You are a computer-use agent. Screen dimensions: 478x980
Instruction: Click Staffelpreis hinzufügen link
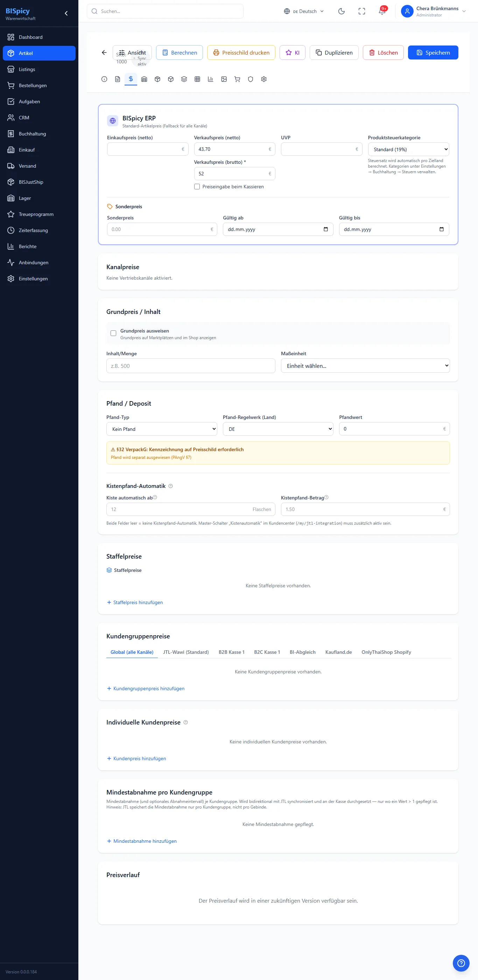(x=135, y=602)
